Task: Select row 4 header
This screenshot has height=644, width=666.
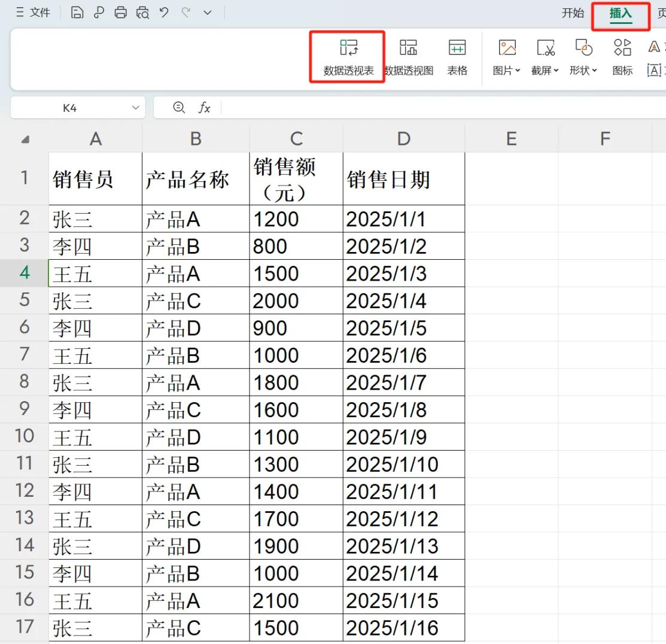Action: 24,273
